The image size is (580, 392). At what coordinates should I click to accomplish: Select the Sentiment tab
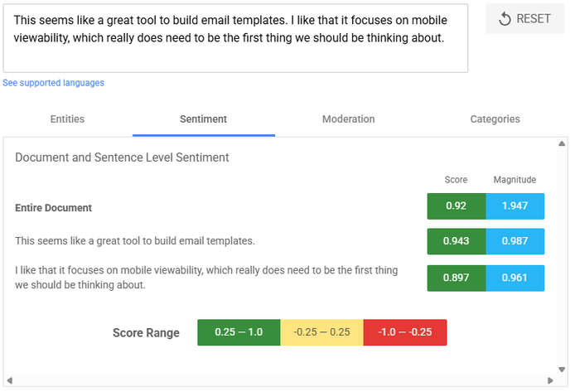[x=203, y=119]
